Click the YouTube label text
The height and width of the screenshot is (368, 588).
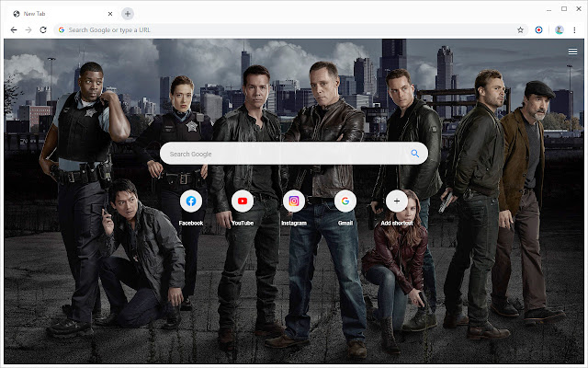pyautogui.click(x=243, y=223)
